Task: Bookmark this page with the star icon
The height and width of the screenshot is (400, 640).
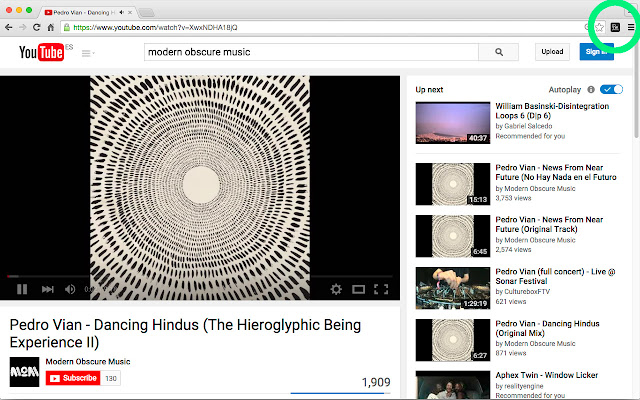Action: pyautogui.click(x=599, y=27)
